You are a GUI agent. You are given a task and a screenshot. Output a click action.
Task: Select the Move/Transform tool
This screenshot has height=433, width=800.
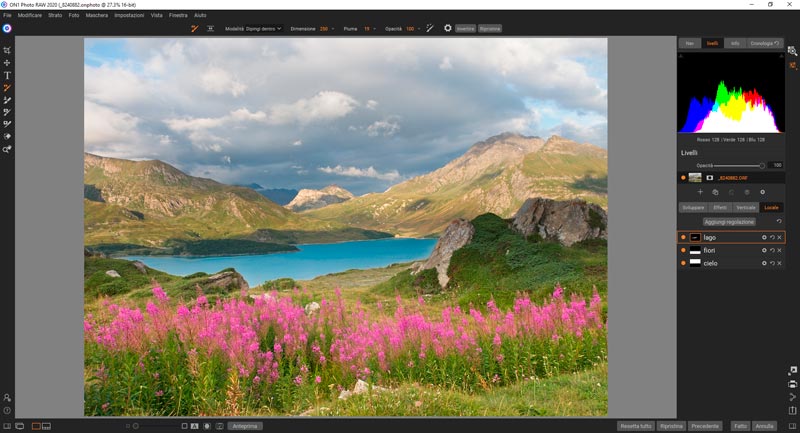pos(7,63)
